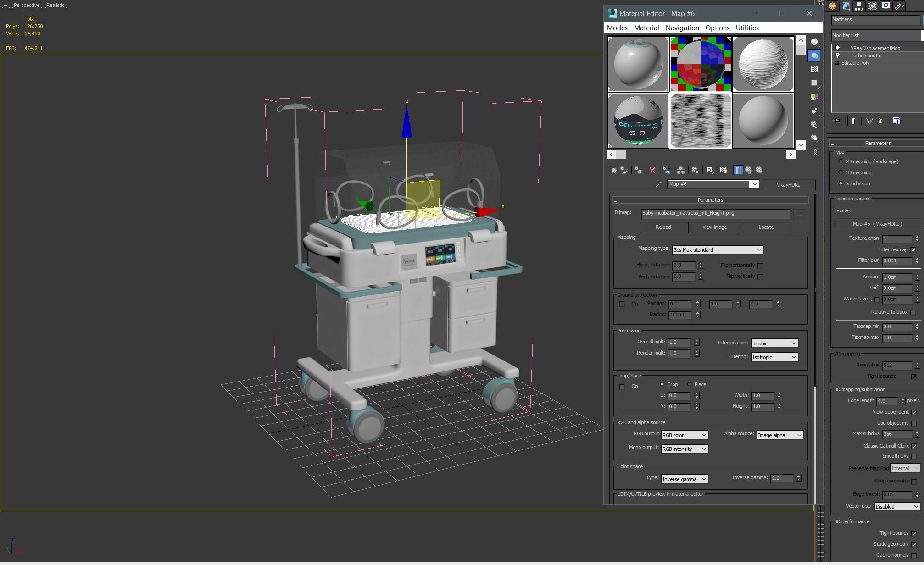
Task: Expand the Editable Poly stack entry
Action: (836, 63)
